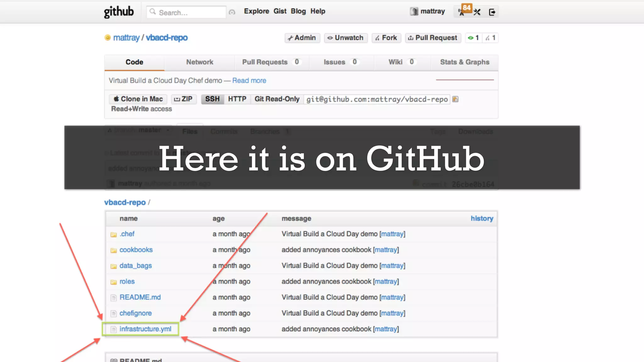The image size is (644, 362).
Task: Switch to the Pull Requests tab
Action: pos(272,62)
